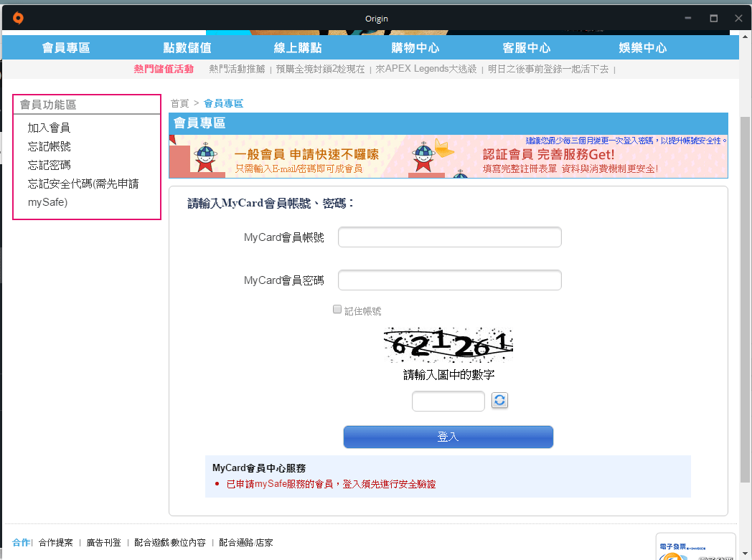Click the scrollbar down arrow
The image size is (752, 560).
(745, 554)
